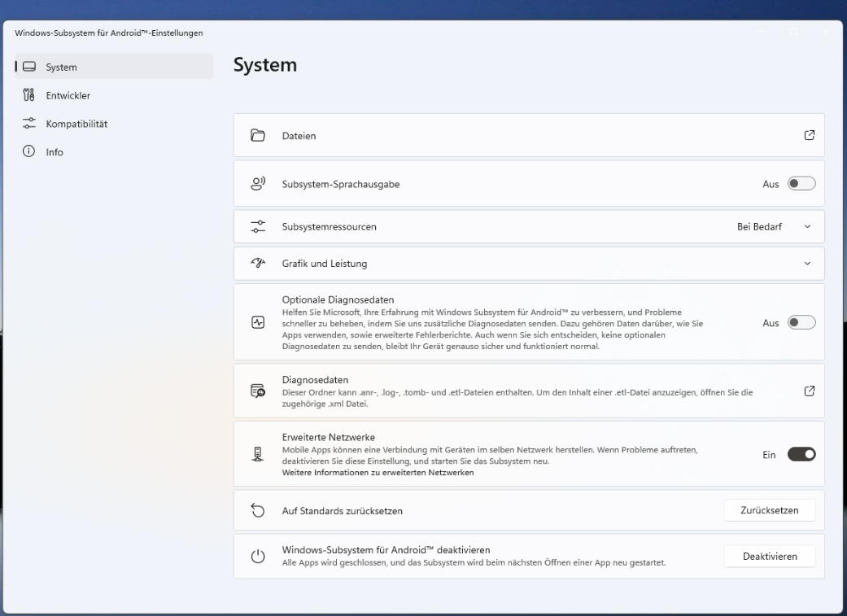Click the power icon for deactivating subsystem
Image resolution: width=847 pixels, height=616 pixels.
[x=257, y=557]
